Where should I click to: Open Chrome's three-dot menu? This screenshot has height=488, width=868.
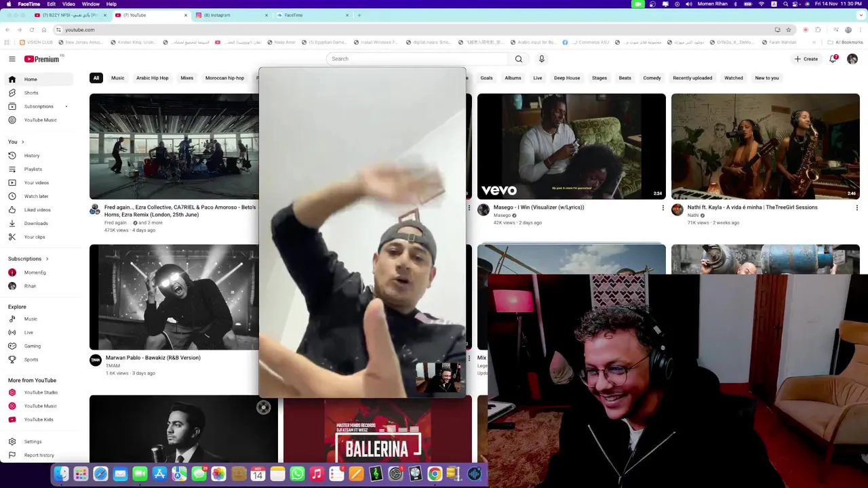pos(860,30)
